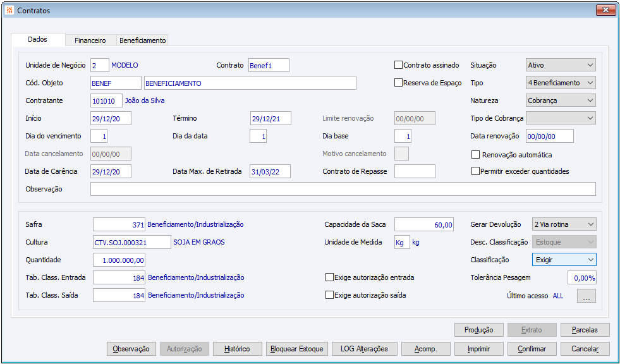Image resolution: width=620 pixels, height=364 pixels.
Task: Open the Beneficiamento tab
Action: pyautogui.click(x=143, y=40)
